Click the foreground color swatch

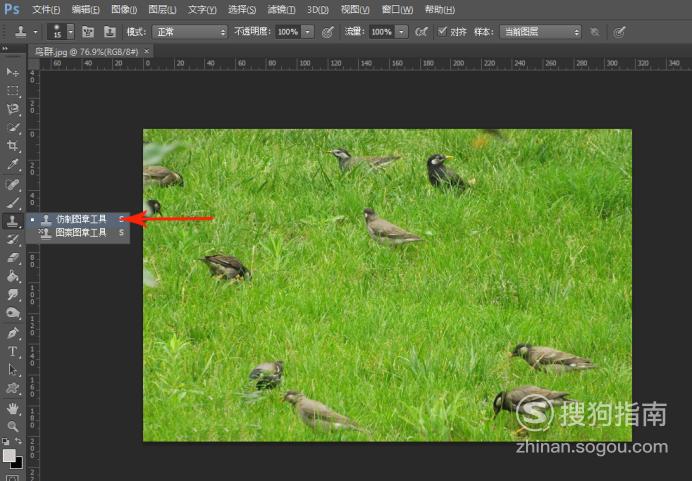[9, 455]
